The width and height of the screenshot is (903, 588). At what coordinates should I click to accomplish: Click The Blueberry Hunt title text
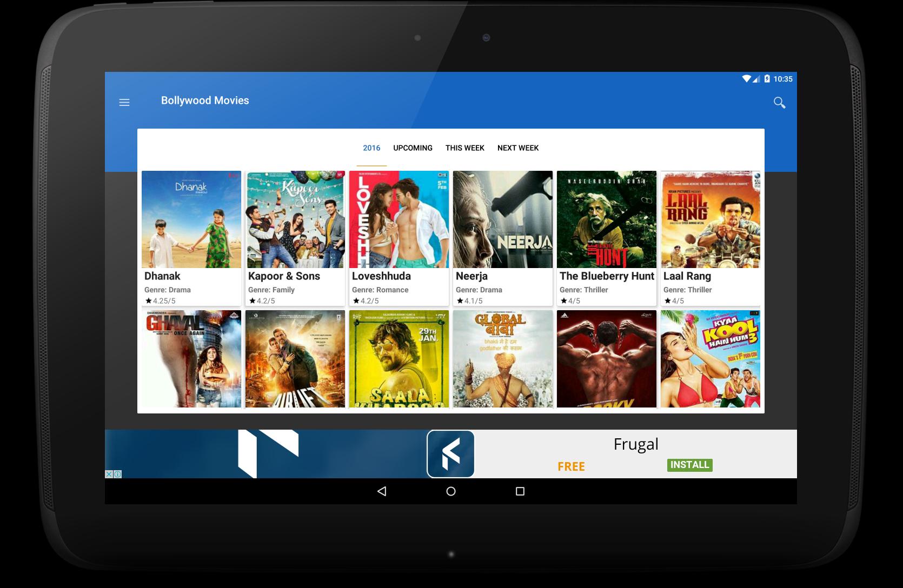[x=607, y=276]
